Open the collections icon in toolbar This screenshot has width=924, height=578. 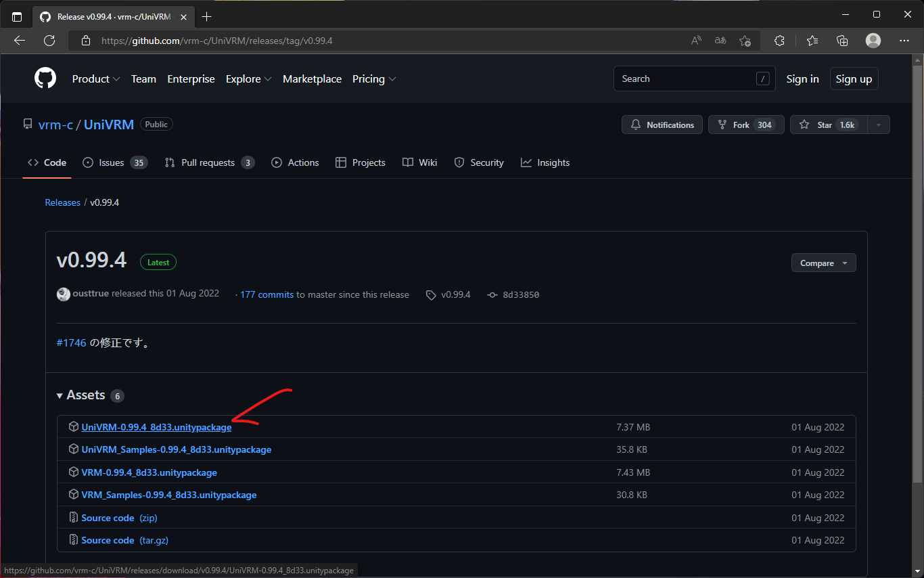842,41
